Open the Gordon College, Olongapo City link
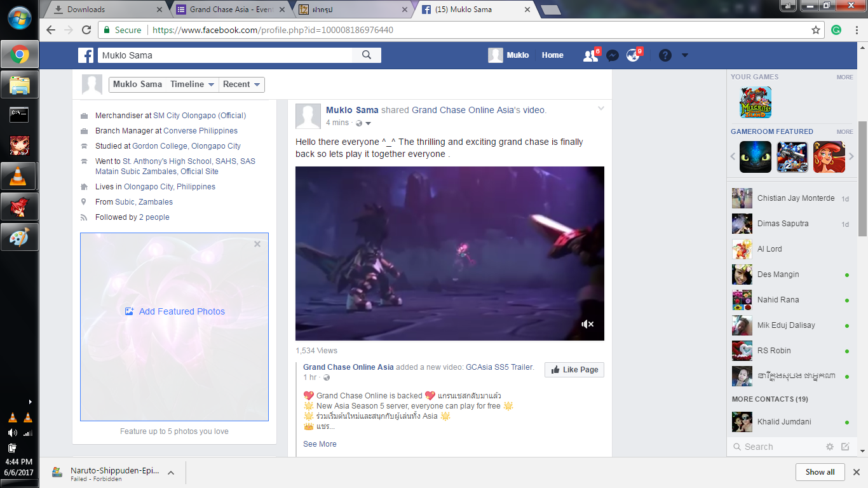868x488 pixels. (186, 146)
